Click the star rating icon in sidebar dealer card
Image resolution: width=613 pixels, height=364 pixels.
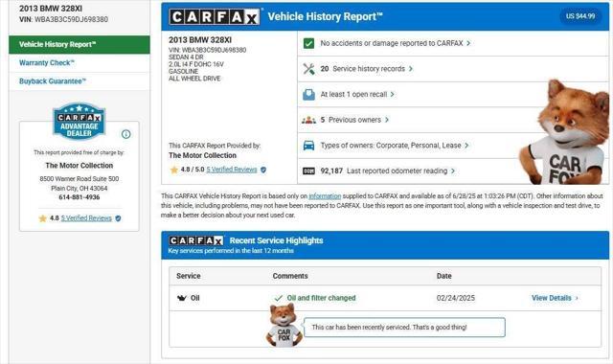point(42,218)
